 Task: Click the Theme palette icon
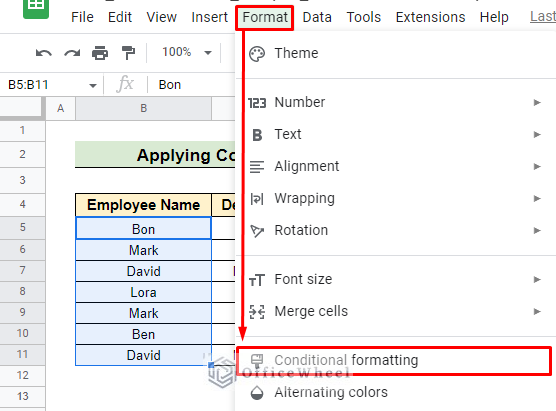[x=257, y=54]
